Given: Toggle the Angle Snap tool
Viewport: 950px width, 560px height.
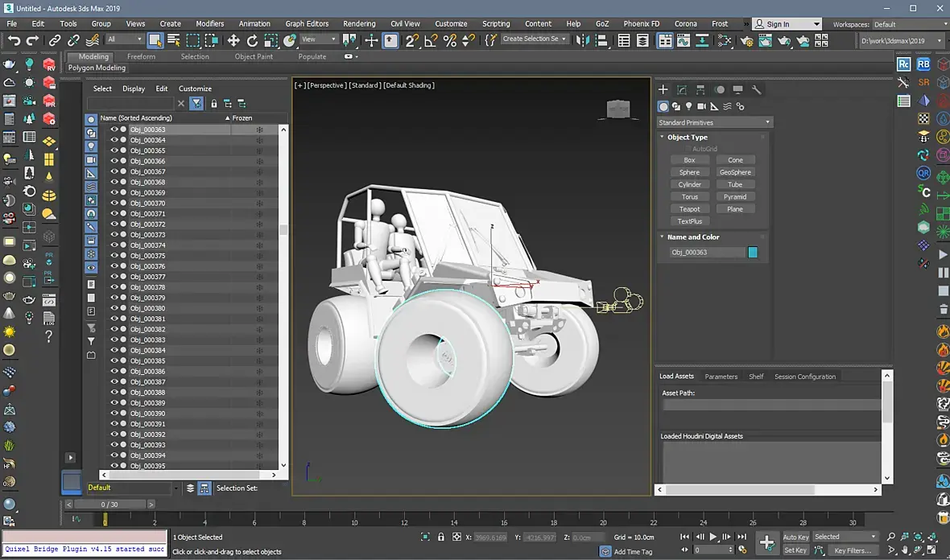Looking at the screenshot, I should point(431,40).
